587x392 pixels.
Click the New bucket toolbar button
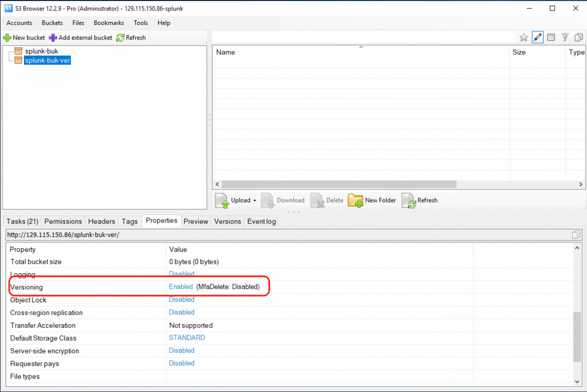pyautogui.click(x=24, y=38)
